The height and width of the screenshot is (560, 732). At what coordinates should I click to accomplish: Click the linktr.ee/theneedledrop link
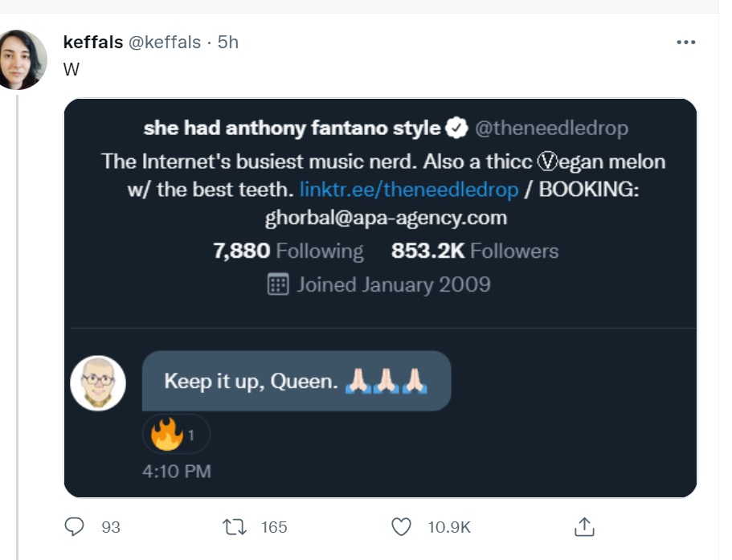pyautogui.click(x=409, y=190)
